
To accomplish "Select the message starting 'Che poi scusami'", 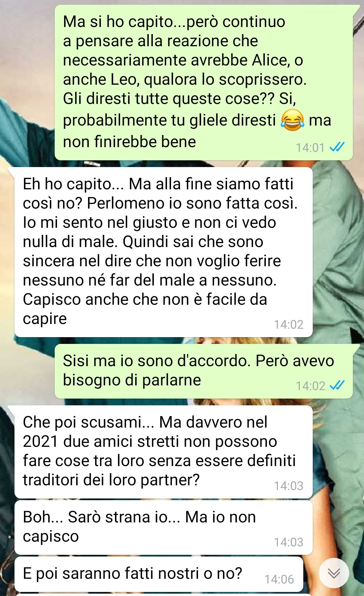I will point(163,452).
